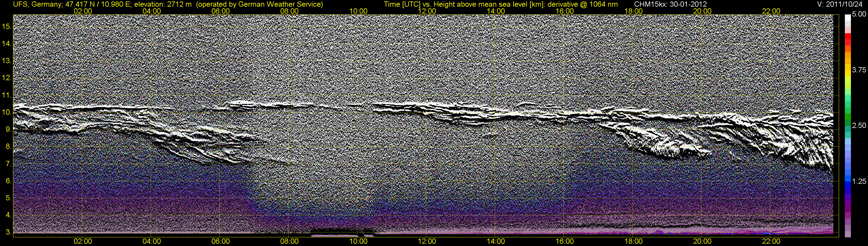Click the '08:00' label on the bottom time axis
The height and width of the screenshot is (246, 868).
coord(289,241)
